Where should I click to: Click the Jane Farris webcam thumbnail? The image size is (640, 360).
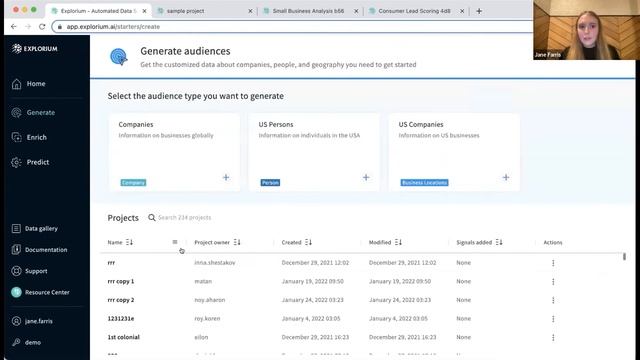[586, 30]
